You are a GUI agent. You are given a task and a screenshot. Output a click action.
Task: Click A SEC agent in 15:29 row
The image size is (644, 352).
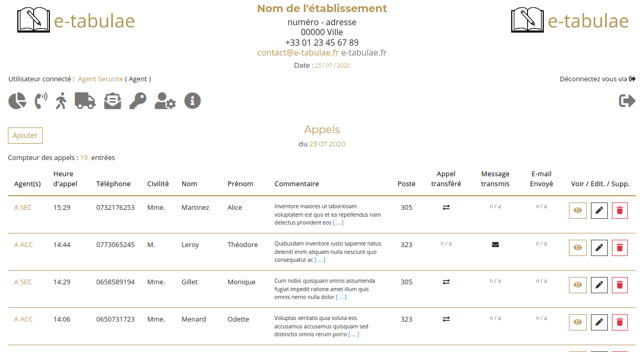point(23,208)
